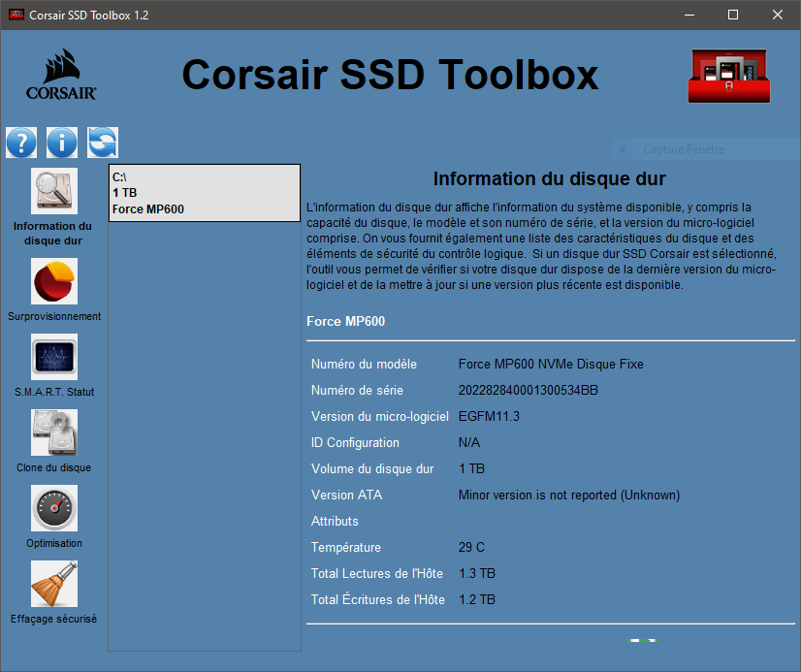Image resolution: width=801 pixels, height=672 pixels.
Task: Click the Effaçage sécurisé label
Action: tap(53, 619)
